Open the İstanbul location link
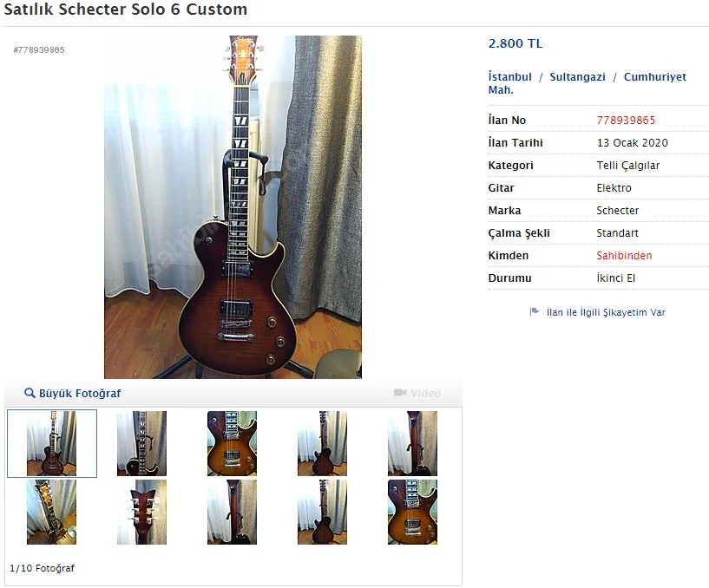Image resolution: width=709 pixels, height=588 pixels. coord(510,77)
